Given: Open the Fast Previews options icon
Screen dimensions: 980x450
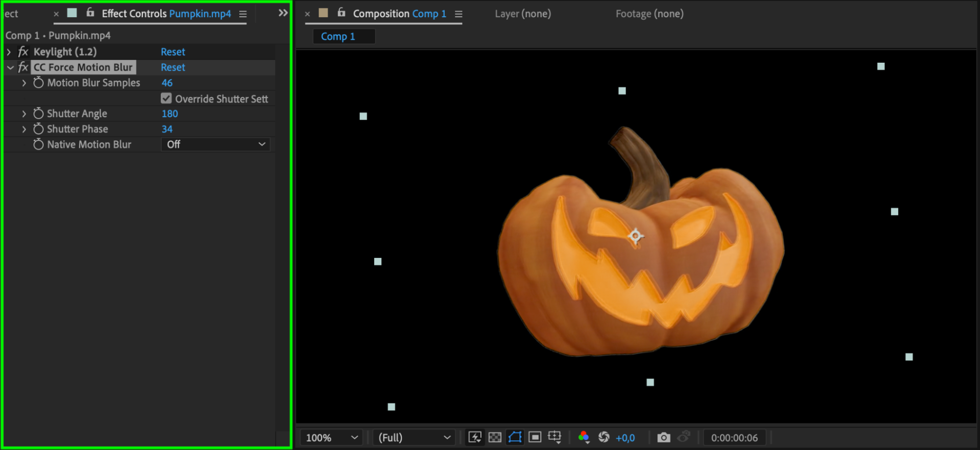Looking at the screenshot, I should point(475,437).
